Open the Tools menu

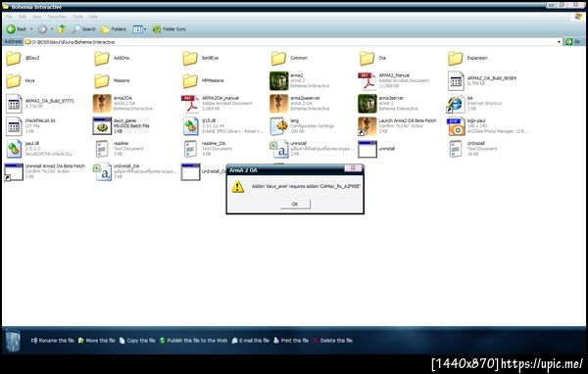[77, 17]
